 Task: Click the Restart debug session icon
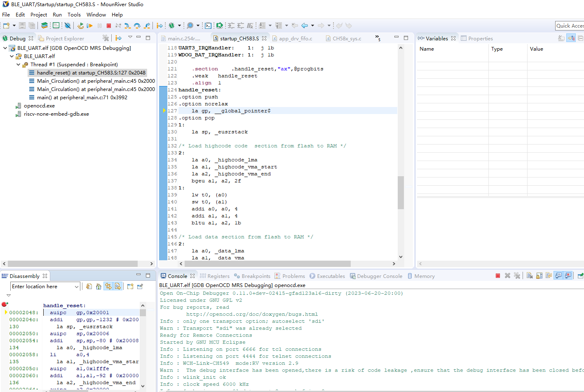coord(80,26)
